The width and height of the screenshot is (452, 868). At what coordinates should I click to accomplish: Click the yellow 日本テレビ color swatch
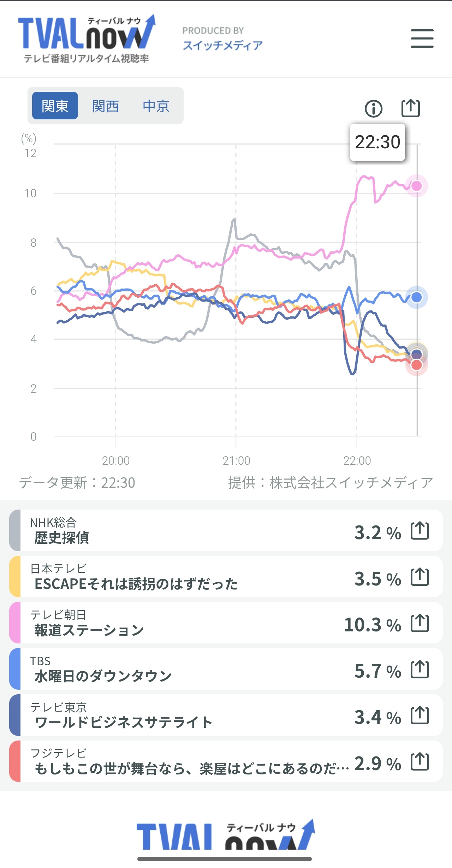pyautogui.click(x=15, y=577)
